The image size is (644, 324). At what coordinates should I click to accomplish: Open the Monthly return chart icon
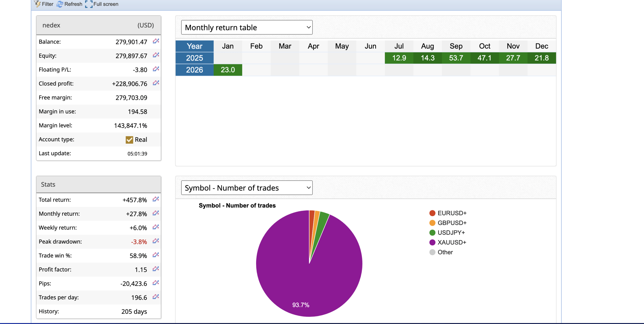click(x=156, y=213)
